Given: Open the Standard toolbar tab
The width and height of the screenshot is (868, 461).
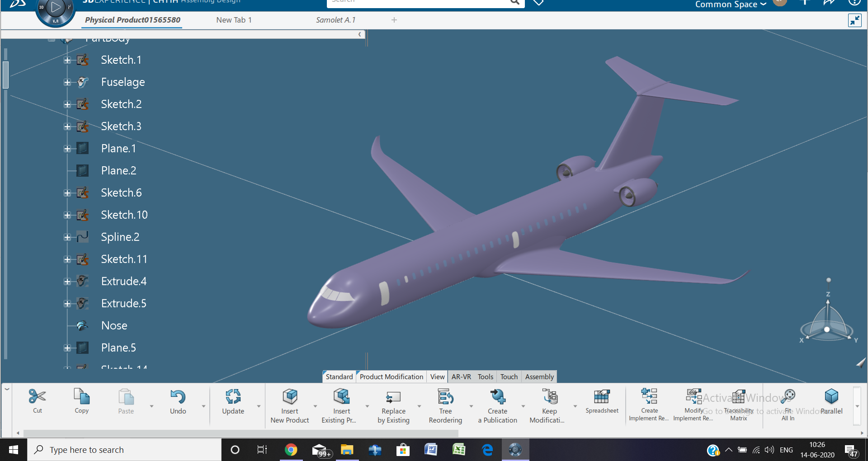Looking at the screenshot, I should (339, 376).
